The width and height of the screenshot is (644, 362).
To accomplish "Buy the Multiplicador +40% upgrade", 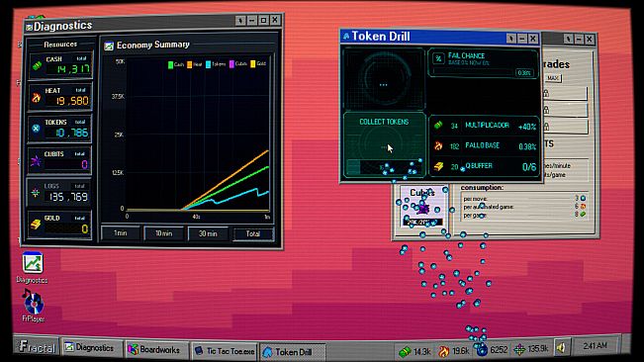I will coord(485,126).
